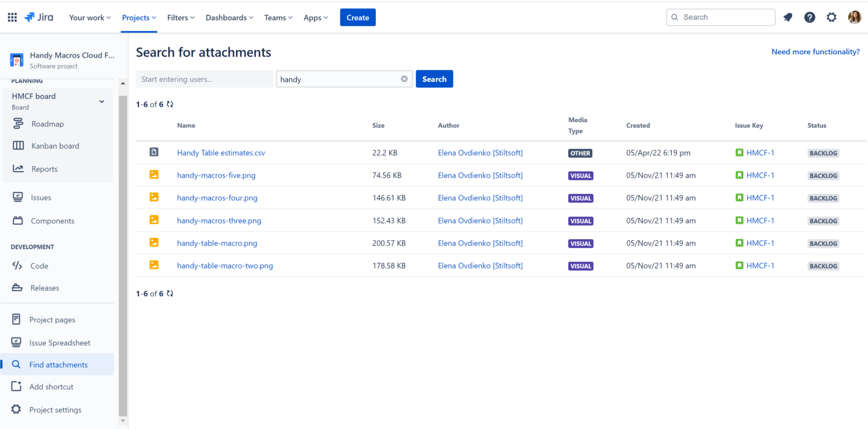The height and width of the screenshot is (429, 868).
Task: Open the Filters menu
Action: pos(181,18)
